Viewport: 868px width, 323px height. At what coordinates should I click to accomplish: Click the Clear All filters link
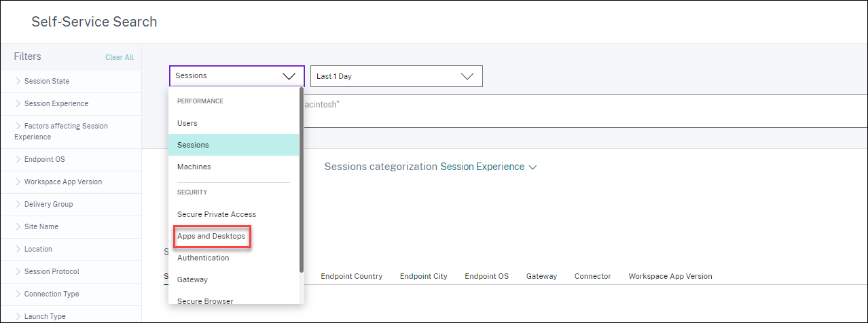pyautogui.click(x=120, y=58)
